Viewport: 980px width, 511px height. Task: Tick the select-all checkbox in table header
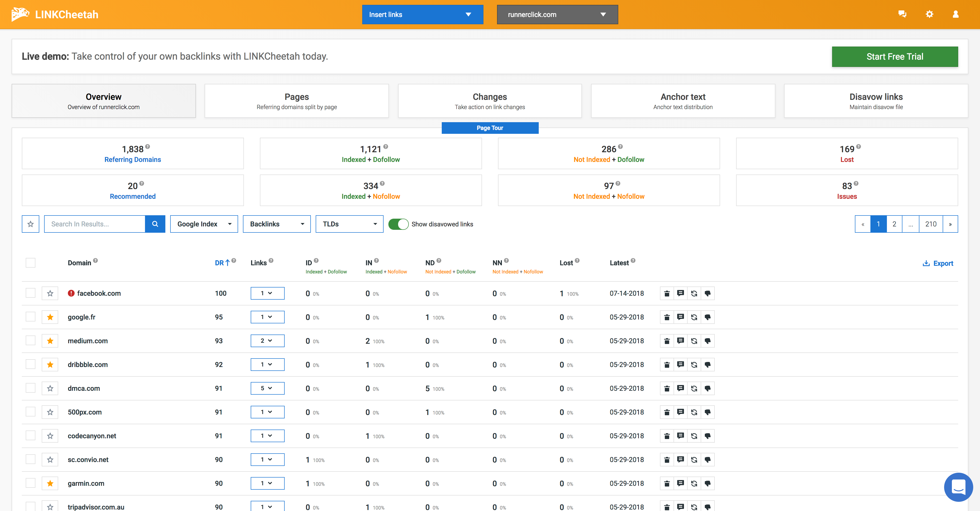pos(31,263)
